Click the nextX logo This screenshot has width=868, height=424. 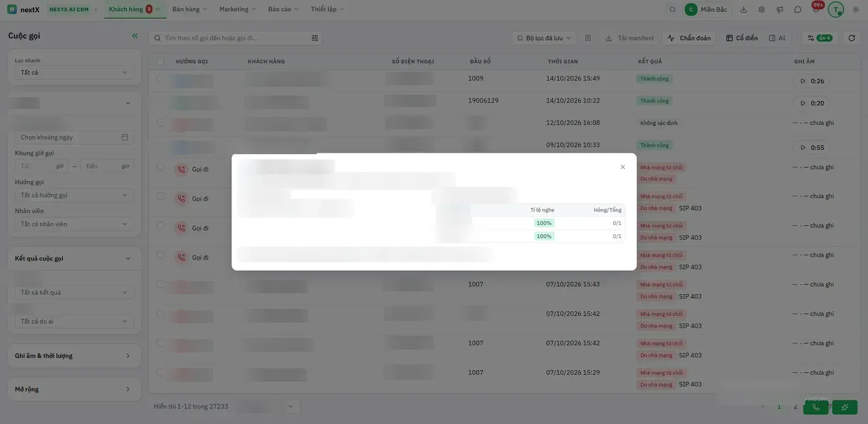pyautogui.click(x=23, y=9)
